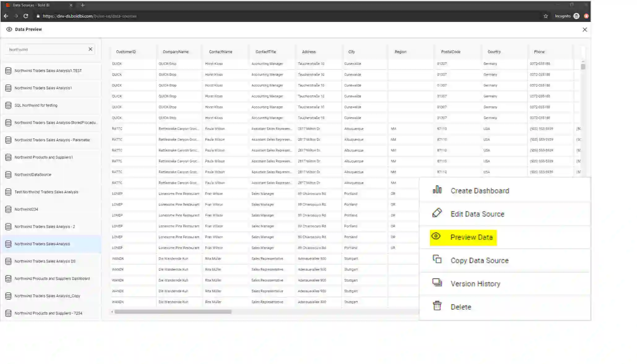This screenshot has height=364, width=637.
Task: Click the Version History icon
Action: (437, 282)
